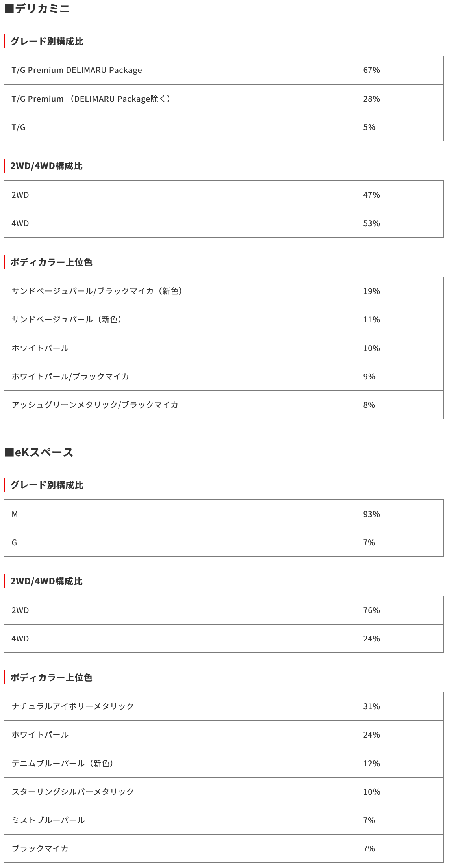Viewport: 450px width, 868px height.
Task: Select the T/G Premium (DELIMARU Package除く) row
Action: click(x=91, y=99)
